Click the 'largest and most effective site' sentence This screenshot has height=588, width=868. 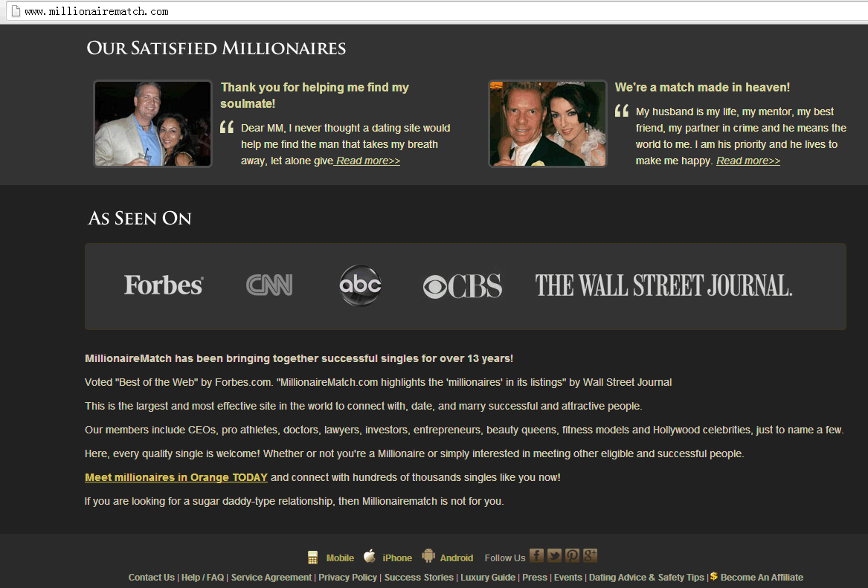pyautogui.click(x=363, y=406)
